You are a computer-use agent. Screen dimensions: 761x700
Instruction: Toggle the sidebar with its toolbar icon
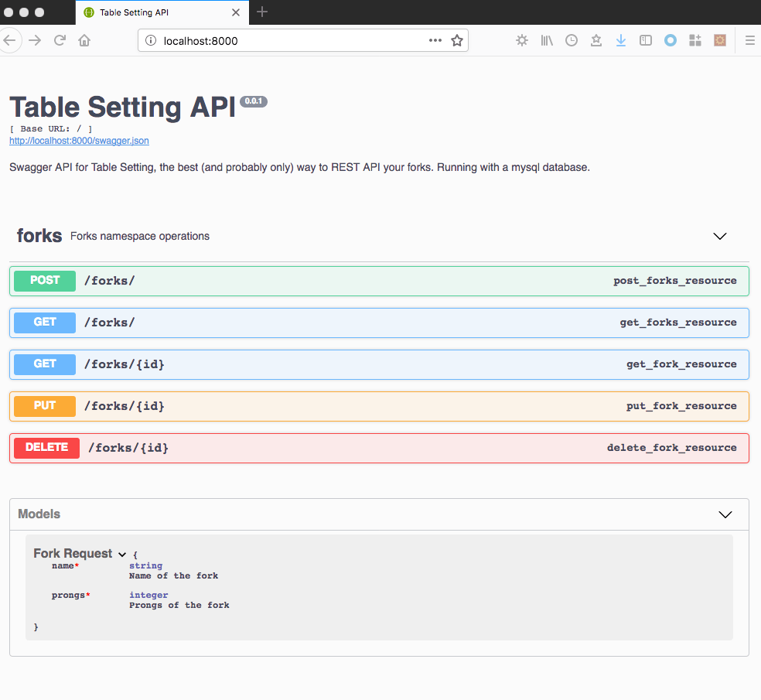[646, 40]
